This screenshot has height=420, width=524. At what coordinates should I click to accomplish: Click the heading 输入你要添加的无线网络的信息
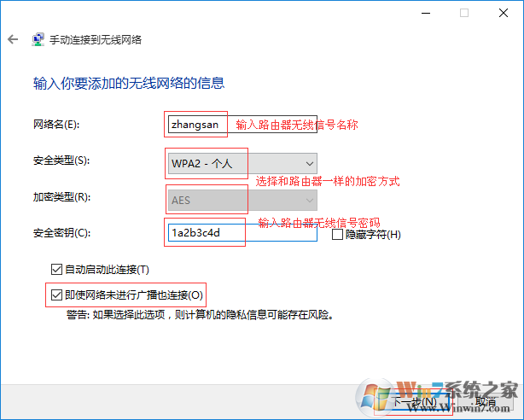point(129,84)
